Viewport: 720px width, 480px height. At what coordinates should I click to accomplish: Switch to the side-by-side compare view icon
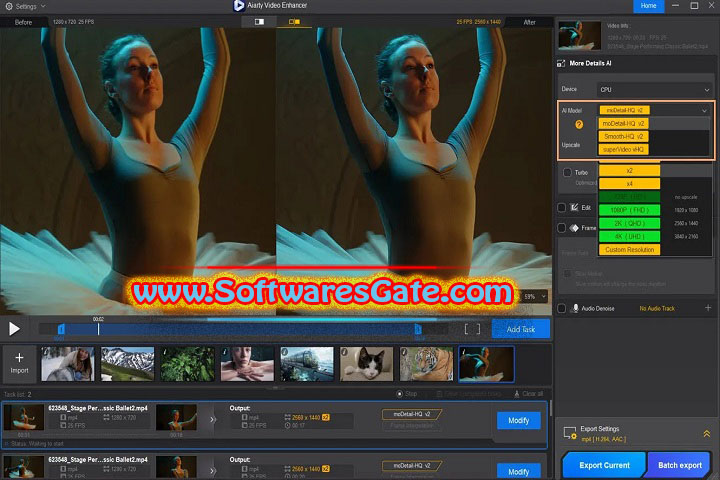pos(294,22)
